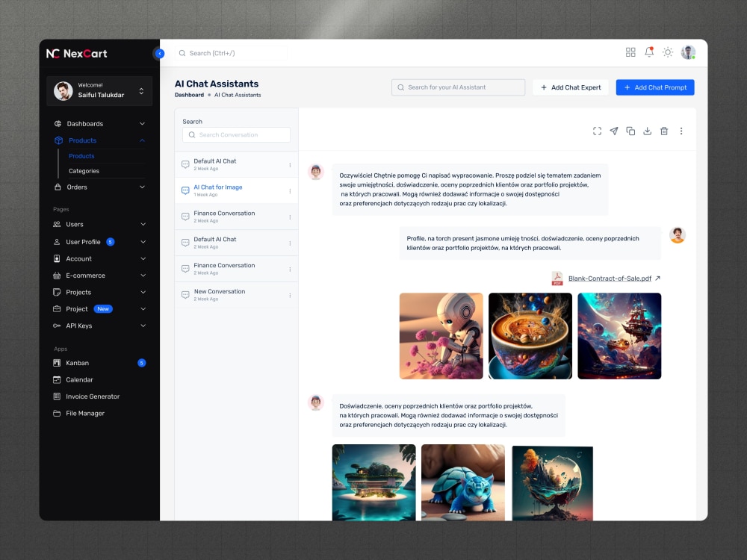Screen dimensions: 747x560
Task: Click File Manager folder icon
Action: [x=57, y=413]
